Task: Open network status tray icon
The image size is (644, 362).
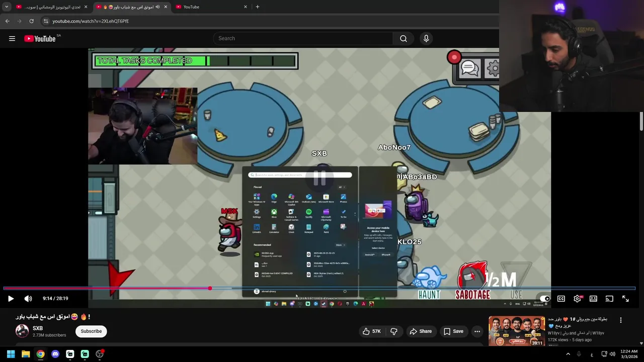Action: pos(604,354)
